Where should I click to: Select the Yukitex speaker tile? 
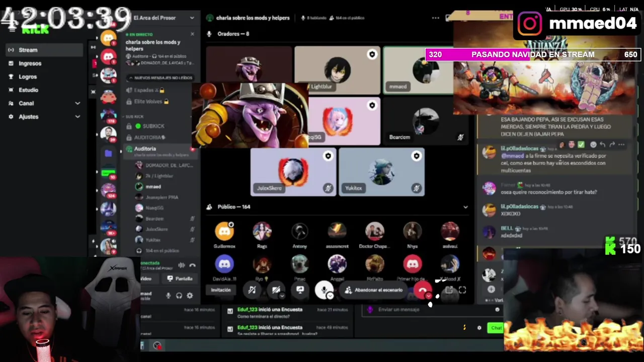pyautogui.click(x=382, y=172)
